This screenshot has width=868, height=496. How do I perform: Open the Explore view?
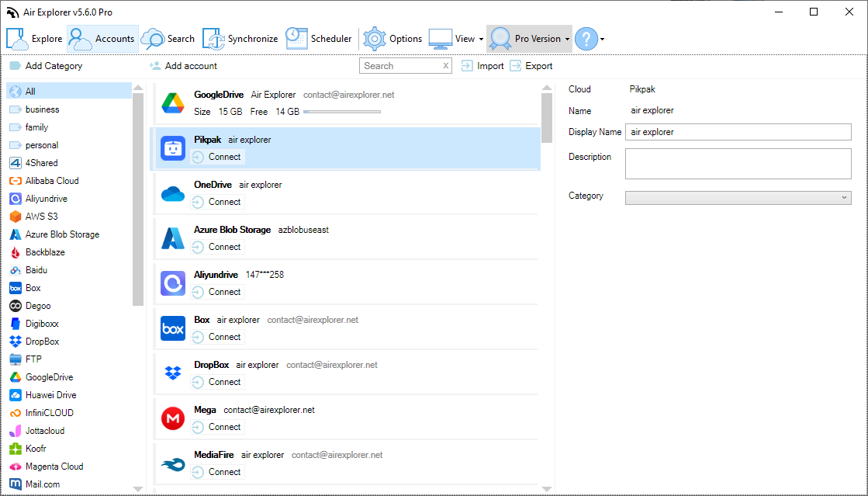pos(34,38)
